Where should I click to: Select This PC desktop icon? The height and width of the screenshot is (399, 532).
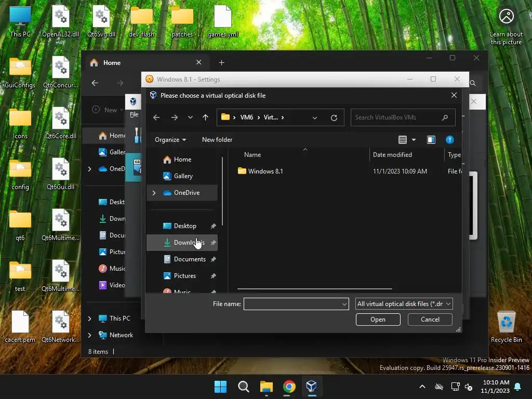pyautogui.click(x=20, y=21)
